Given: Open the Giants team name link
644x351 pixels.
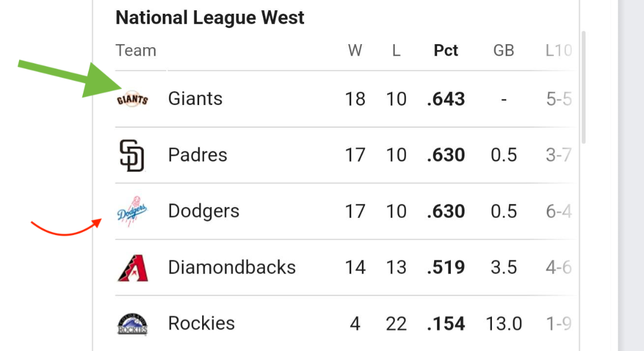Looking at the screenshot, I should (195, 98).
